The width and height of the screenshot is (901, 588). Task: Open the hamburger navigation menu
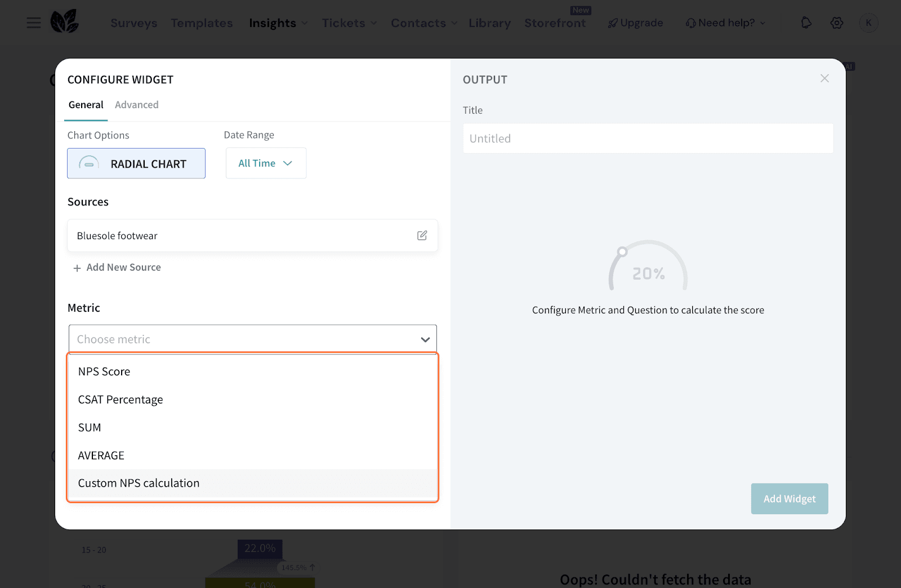tap(33, 23)
